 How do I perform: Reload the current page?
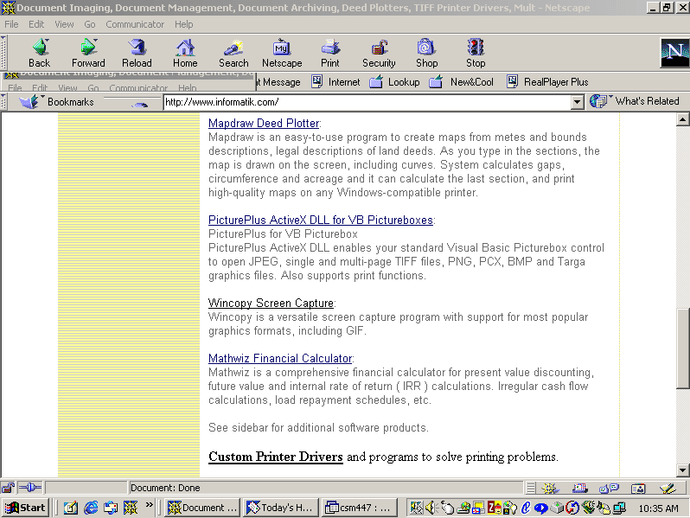(137, 53)
